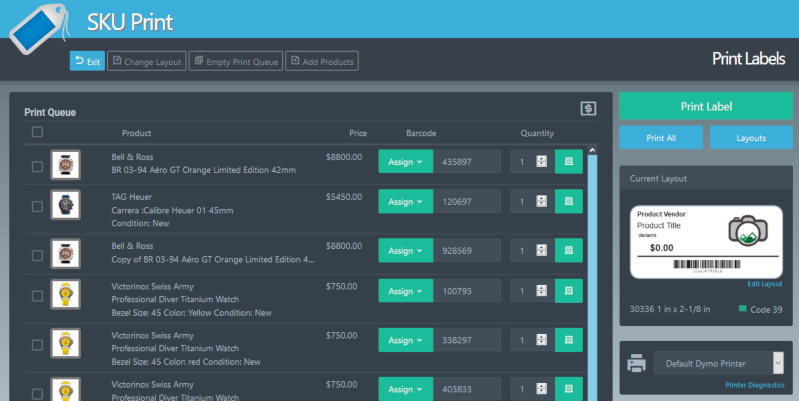
Task: Open Assign dropdown for barcode 403833
Action: (406, 389)
